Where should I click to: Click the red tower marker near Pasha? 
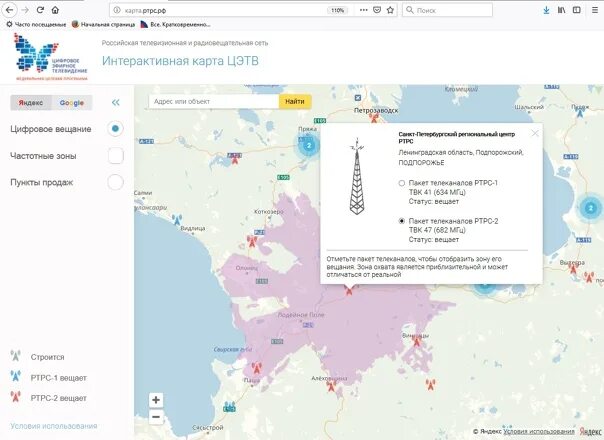(x=256, y=368)
